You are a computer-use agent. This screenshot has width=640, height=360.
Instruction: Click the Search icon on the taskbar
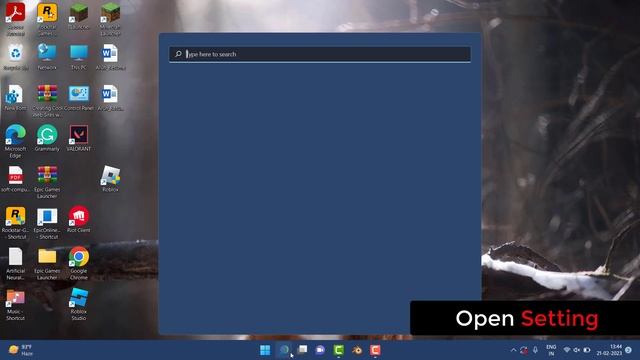coord(284,350)
